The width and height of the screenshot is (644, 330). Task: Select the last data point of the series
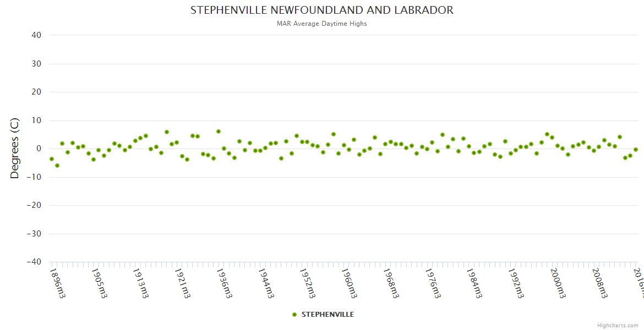(x=635, y=150)
